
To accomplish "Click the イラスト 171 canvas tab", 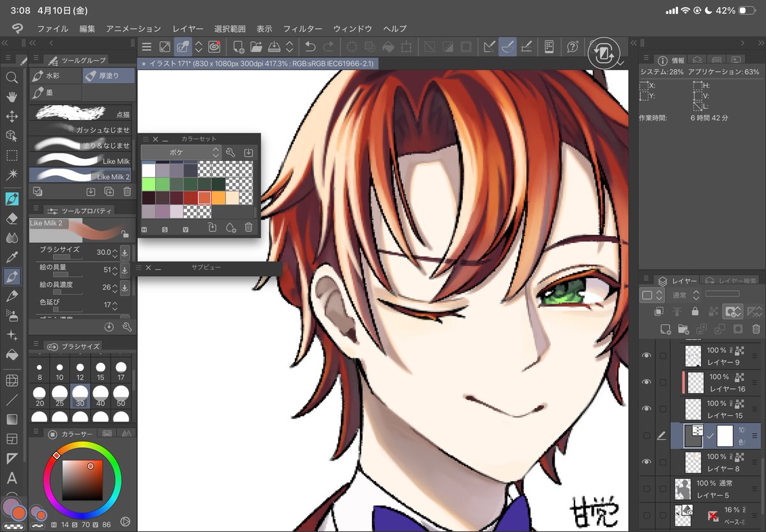I will (257, 64).
